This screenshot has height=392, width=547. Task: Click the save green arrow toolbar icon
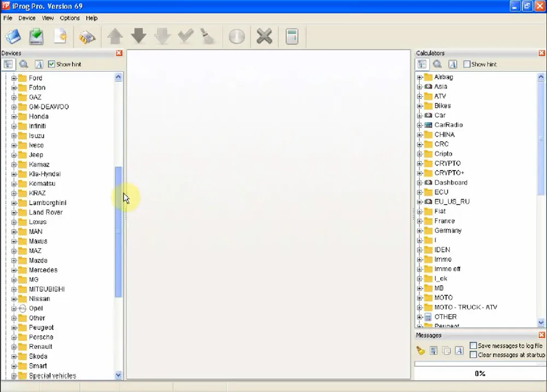pyautogui.click(x=36, y=36)
